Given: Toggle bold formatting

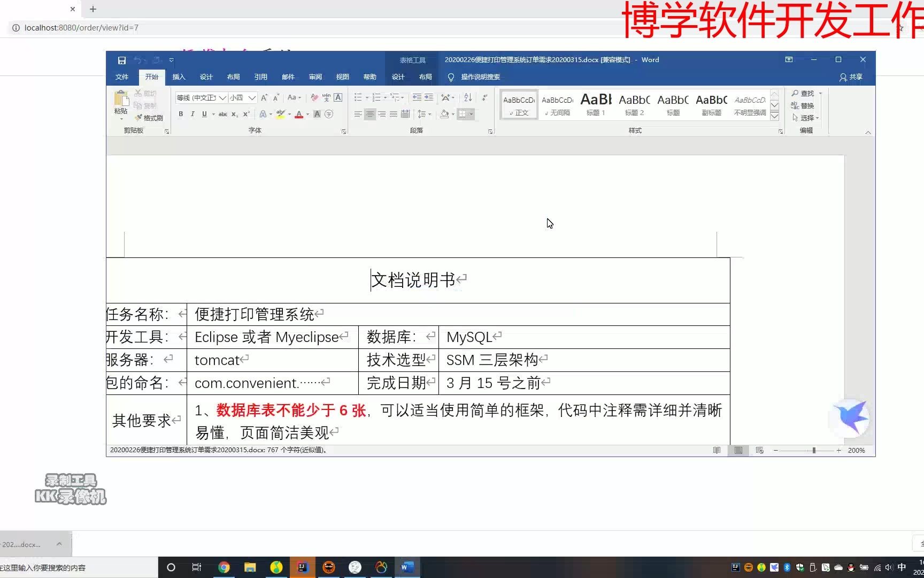Looking at the screenshot, I should coord(181,114).
